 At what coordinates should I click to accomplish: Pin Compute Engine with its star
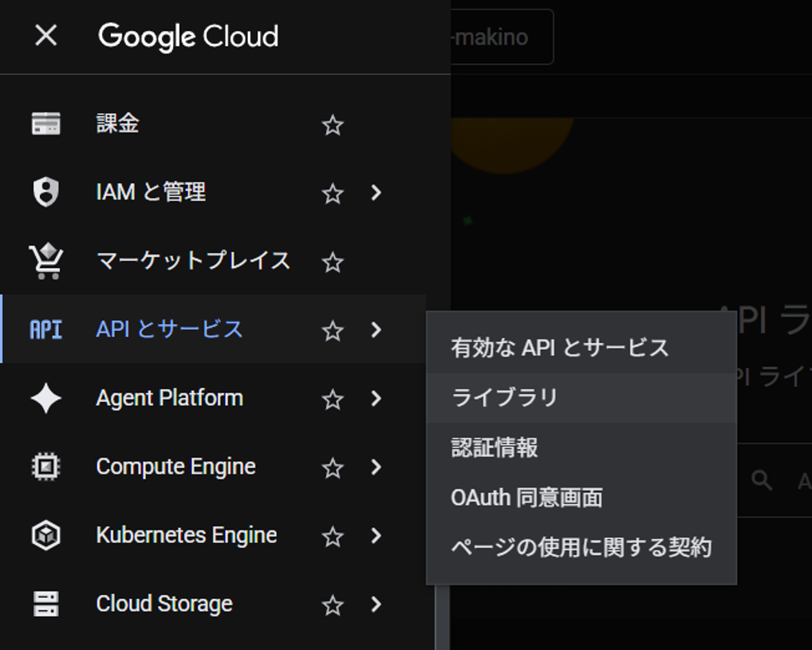pyautogui.click(x=333, y=468)
